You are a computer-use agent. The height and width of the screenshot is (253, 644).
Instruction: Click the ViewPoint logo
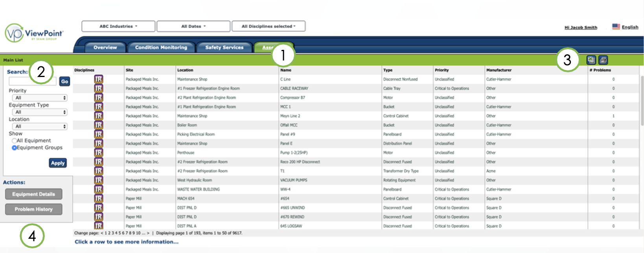[x=34, y=33]
